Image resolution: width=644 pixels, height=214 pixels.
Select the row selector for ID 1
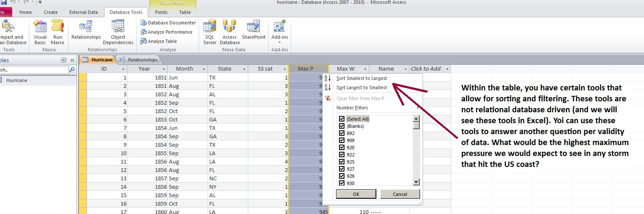pyautogui.click(x=83, y=77)
